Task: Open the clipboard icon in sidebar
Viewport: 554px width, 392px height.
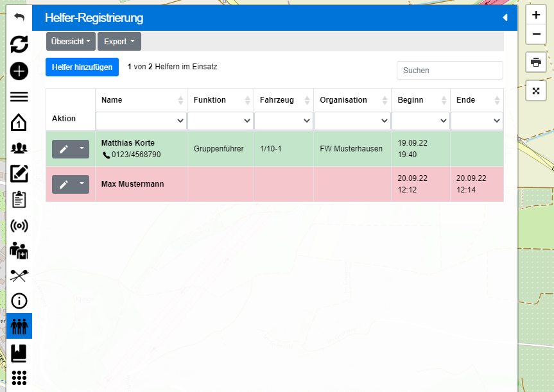Action: click(19, 200)
